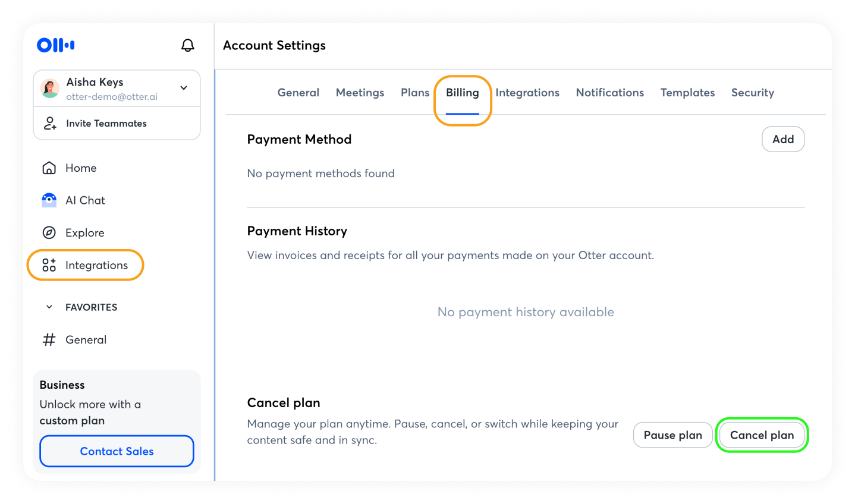Click the Integrations grid icon in sidebar
Viewport: 855px width, 504px height.
tap(49, 265)
